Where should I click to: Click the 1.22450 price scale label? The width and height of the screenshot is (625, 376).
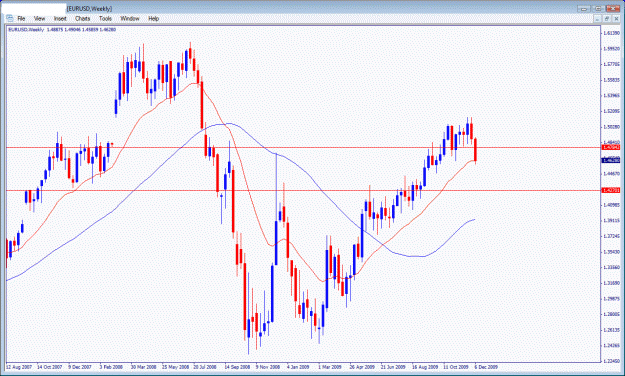point(611,361)
